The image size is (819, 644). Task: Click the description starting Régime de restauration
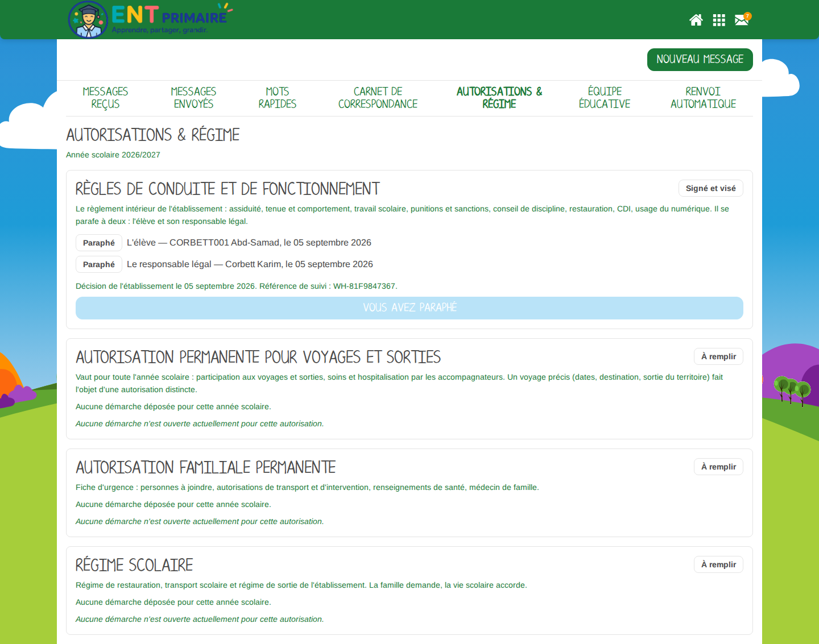pos(301,585)
